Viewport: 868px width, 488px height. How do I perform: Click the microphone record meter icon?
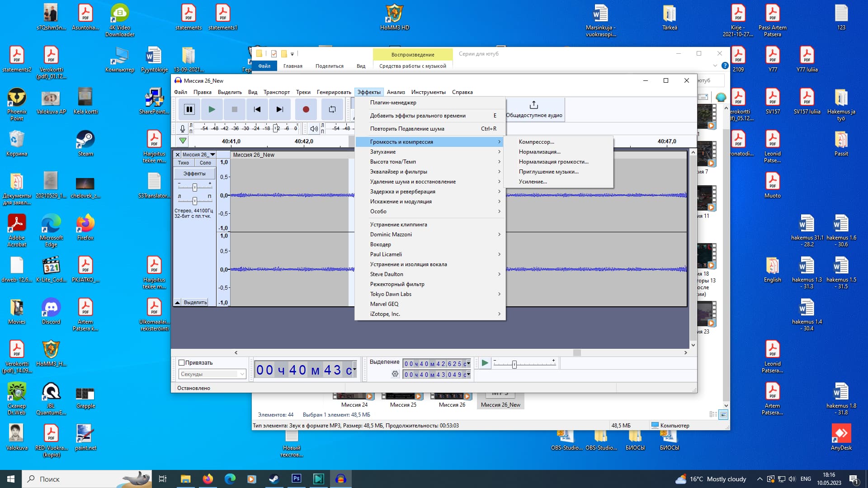[182, 129]
